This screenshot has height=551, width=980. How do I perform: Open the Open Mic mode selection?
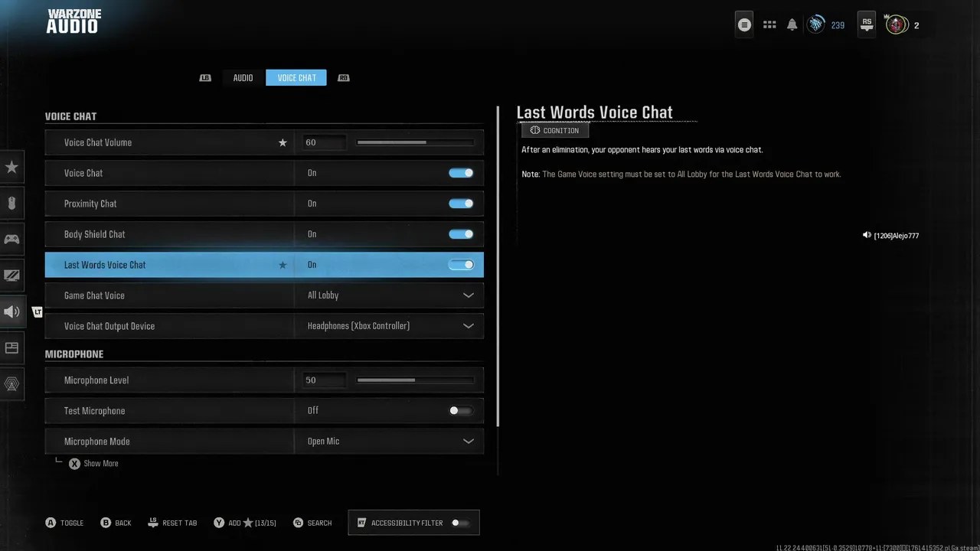(x=389, y=442)
